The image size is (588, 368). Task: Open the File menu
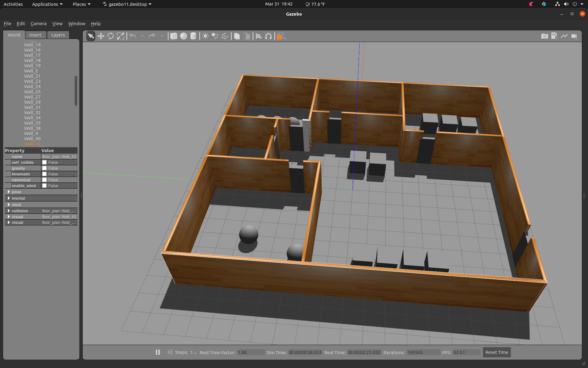[x=7, y=24]
